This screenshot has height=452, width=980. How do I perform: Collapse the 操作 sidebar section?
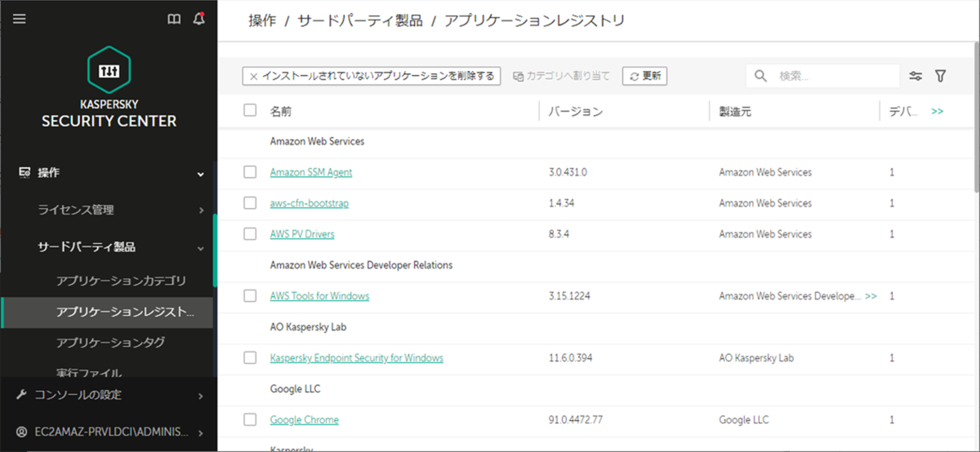tap(200, 173)
